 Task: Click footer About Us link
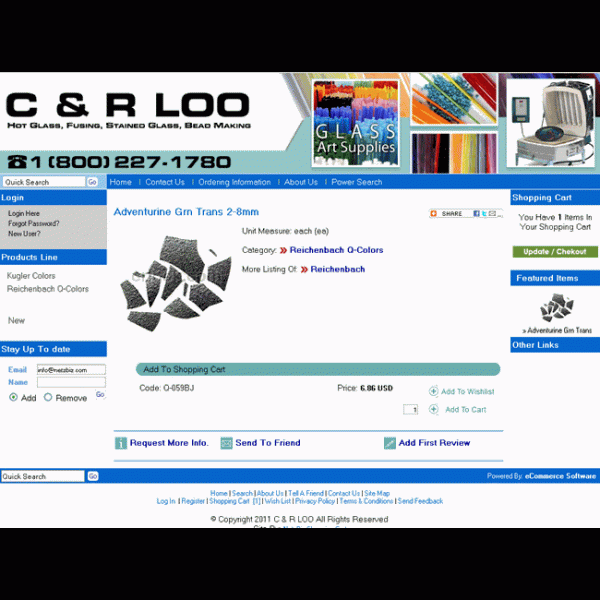coord(270,493)
